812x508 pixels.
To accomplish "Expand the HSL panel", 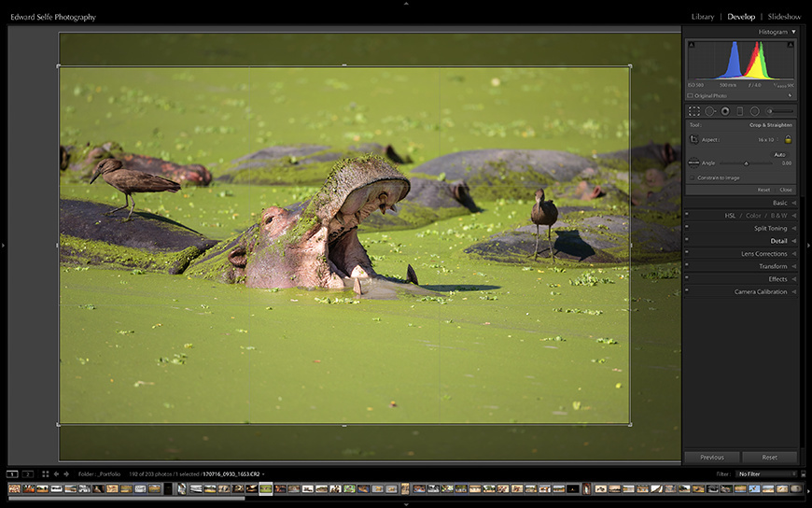I will pos(730,216).
